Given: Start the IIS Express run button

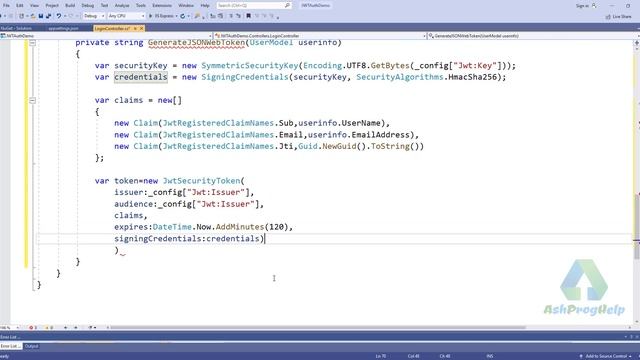Looking at the screenshot, I should pos(162,16).
